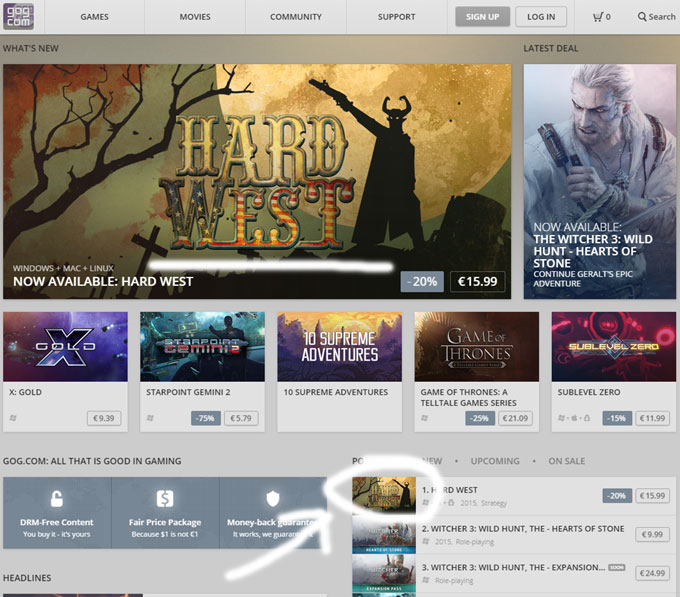The image size is (680, 597).
Task: Click the €9.99 Hearts of Stone price
Action: tap(652, 534)
